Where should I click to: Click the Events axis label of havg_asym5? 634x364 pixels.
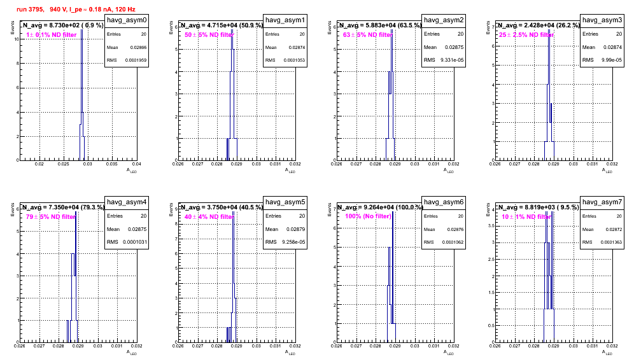[x=171, y=209]
